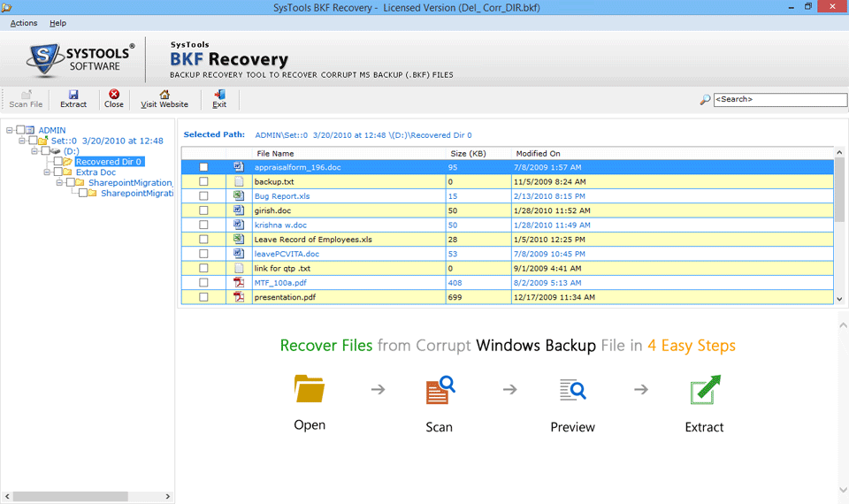The height and width of the screenshot is (504, 849).
Task: Tick the MTF_100a.pdf checkbox
Action: tap(203, 283)
